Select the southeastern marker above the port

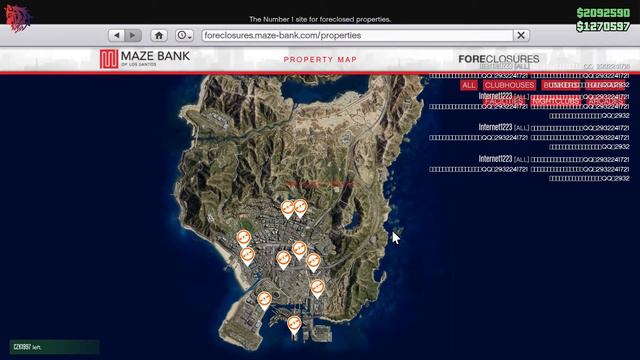[317, 289]
